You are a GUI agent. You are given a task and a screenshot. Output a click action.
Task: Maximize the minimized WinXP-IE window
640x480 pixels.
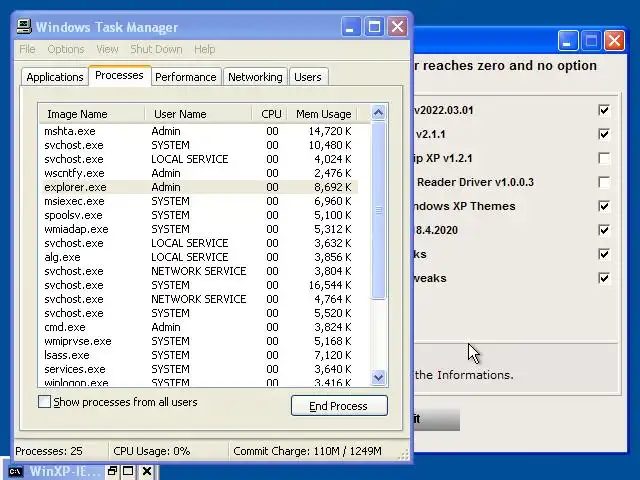pos(128,471)
